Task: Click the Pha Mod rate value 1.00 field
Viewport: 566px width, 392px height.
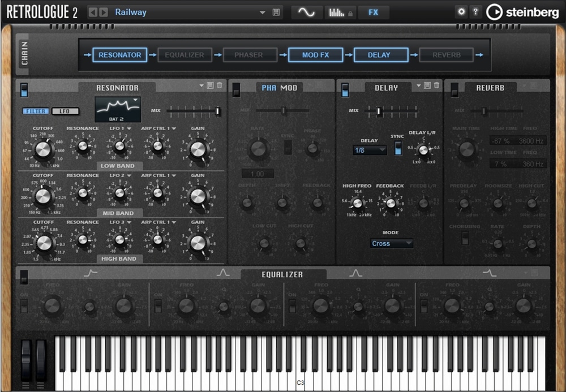Action: pyautogui.click(x=258, y=174)
